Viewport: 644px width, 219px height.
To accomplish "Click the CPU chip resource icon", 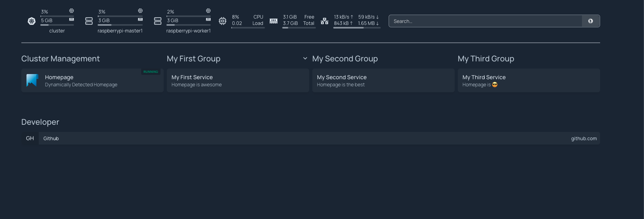I will pos(223,21).
